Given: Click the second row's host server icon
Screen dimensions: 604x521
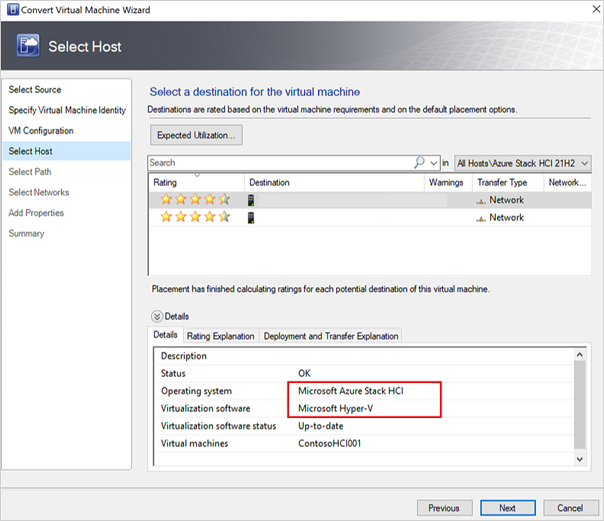Looking at the screenshot, I should [x=251, y=217].
